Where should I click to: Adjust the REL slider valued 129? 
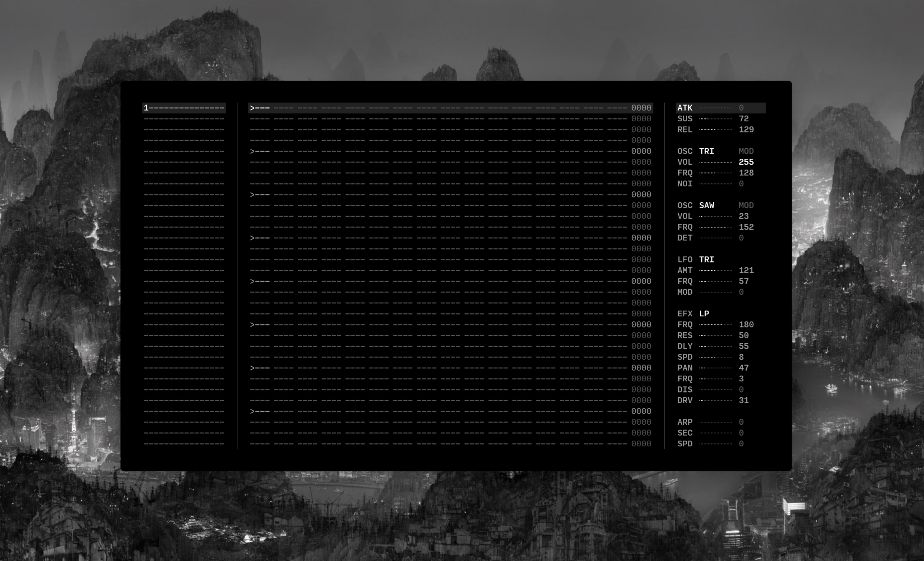click(x=716, y=130)
